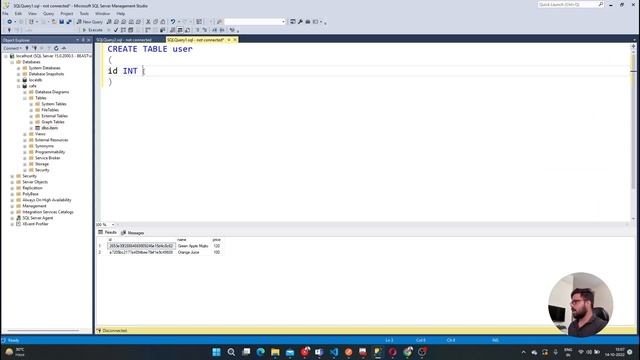Open File Explorer from the taskbar
The image size is (640, 360).
[x=275, y=352]
